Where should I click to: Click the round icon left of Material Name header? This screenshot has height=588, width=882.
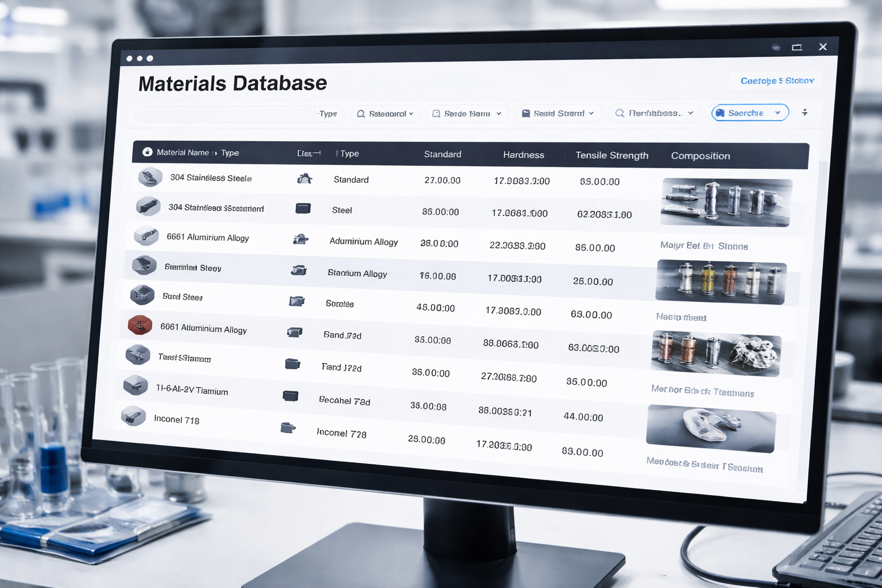(148, 152)
